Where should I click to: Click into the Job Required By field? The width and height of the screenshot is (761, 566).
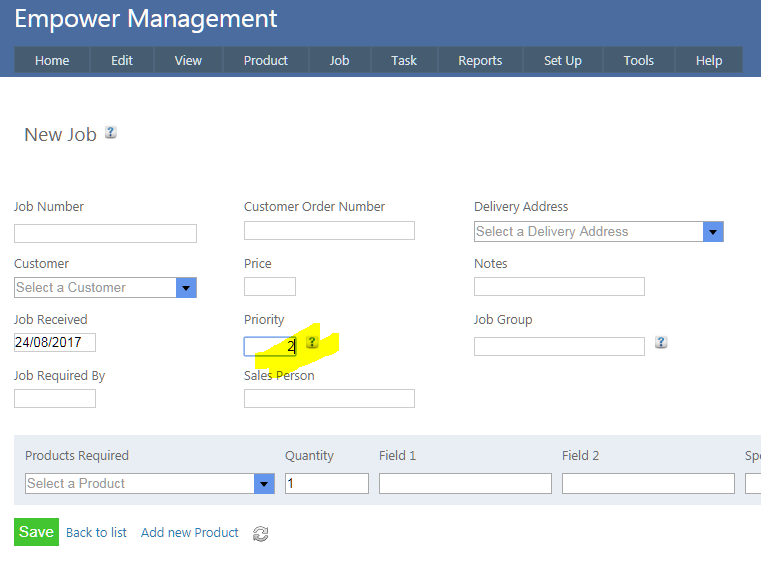pos(55,399)
